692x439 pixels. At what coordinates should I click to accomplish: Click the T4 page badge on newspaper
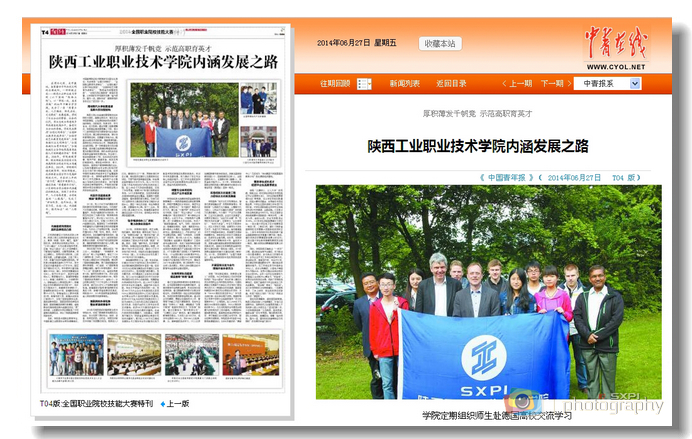44,33
